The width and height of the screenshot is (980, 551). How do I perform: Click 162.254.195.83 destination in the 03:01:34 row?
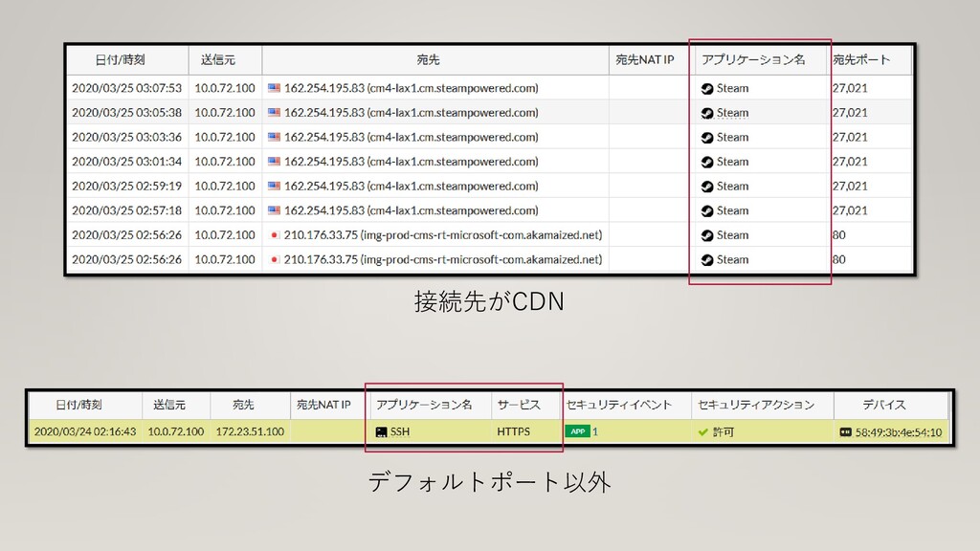click(x=412, y=161)
